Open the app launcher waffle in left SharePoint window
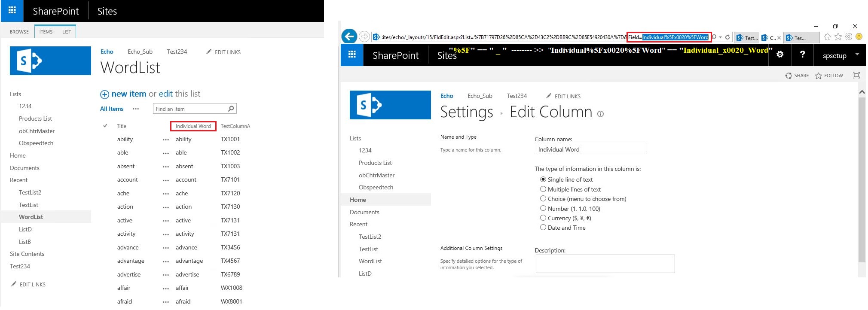Viewport: 868px width, 310px height. [12, 11]
